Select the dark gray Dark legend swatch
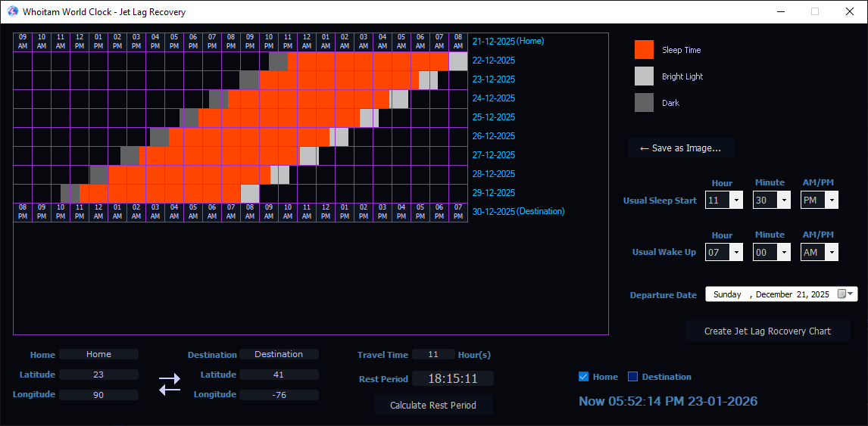The image size is (868, 426). click(x=644, y=103)
